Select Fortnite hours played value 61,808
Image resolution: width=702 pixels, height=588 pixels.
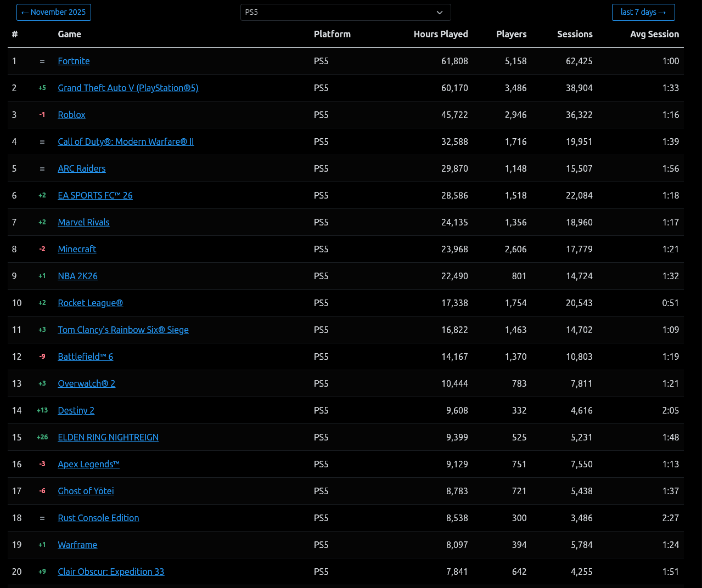point(454,61)
